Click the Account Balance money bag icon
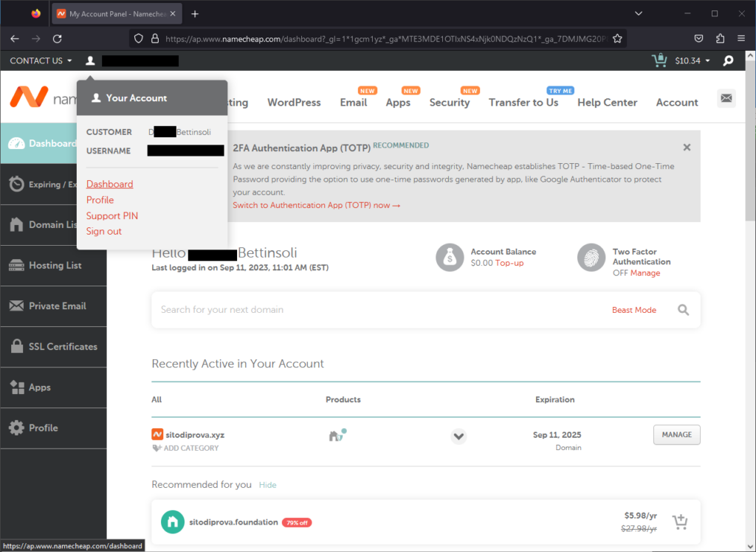This screenshot has width=756, height=552. (450, 258)
